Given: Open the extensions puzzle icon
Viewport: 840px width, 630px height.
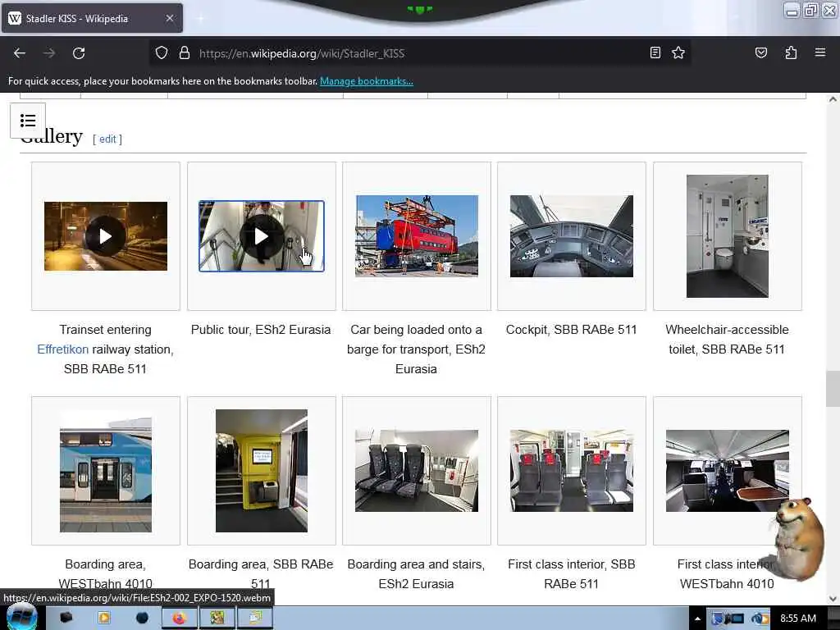Looking at the screenshot, I should click(x=791, y=52).
